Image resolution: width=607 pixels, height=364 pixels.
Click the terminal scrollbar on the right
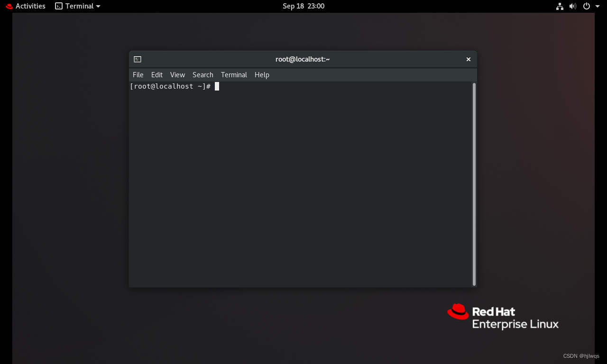(x=473, y=185)
